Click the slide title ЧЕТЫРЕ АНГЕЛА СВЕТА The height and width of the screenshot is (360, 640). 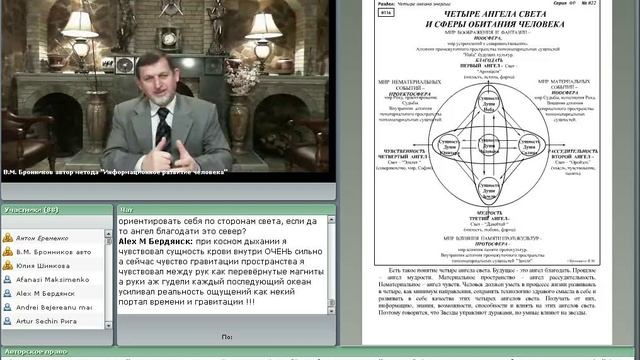495,14
